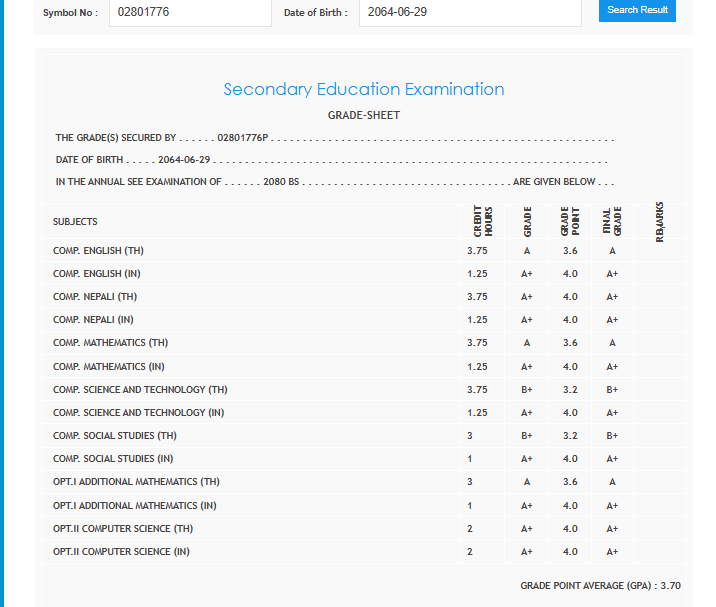Click the Grade Point Average 3.70 text
This screenshot has width=716, height=607.
(600, 585)
